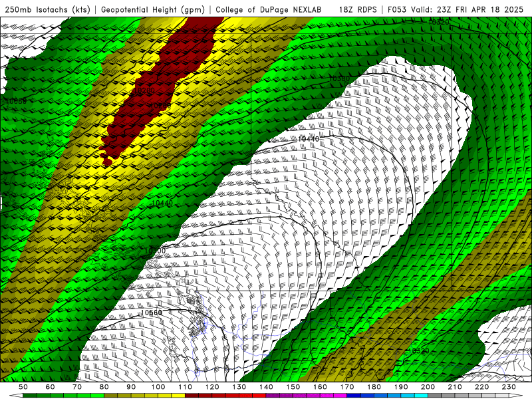Image resolution: width=532 pixels, height=399 pixels.
Task: Click the 190 knot legend label
Action: (401, 387)
